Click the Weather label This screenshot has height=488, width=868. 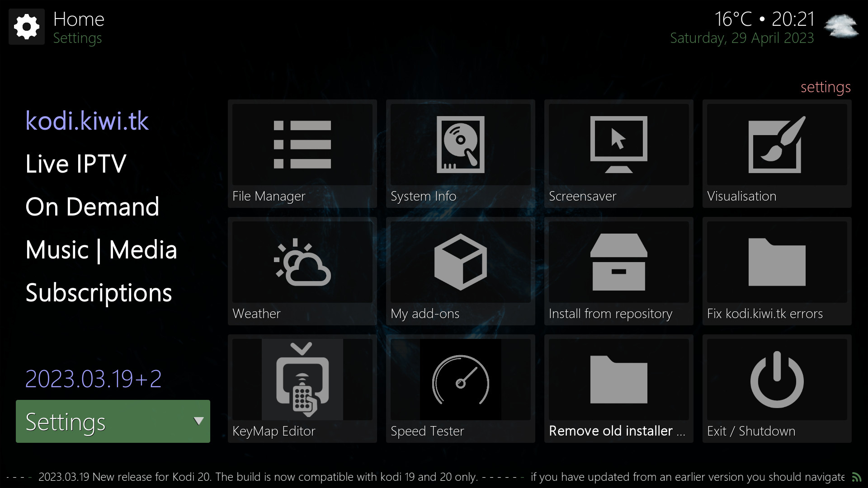point(256,314)
